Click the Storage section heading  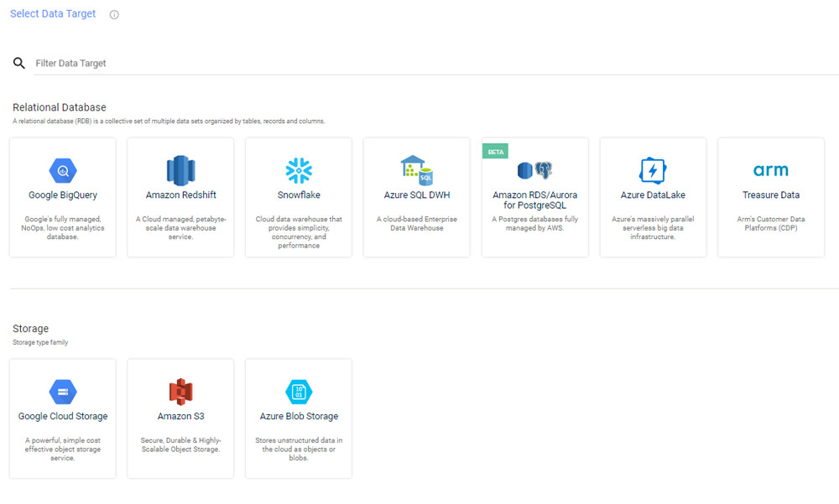[x=30, y=329]
